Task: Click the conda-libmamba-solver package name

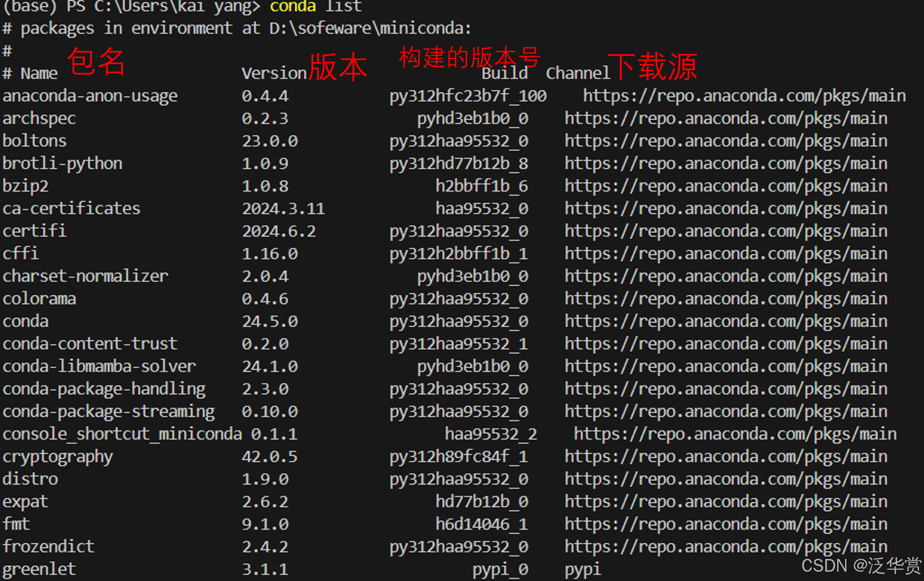Action: (x=99, y=366)
